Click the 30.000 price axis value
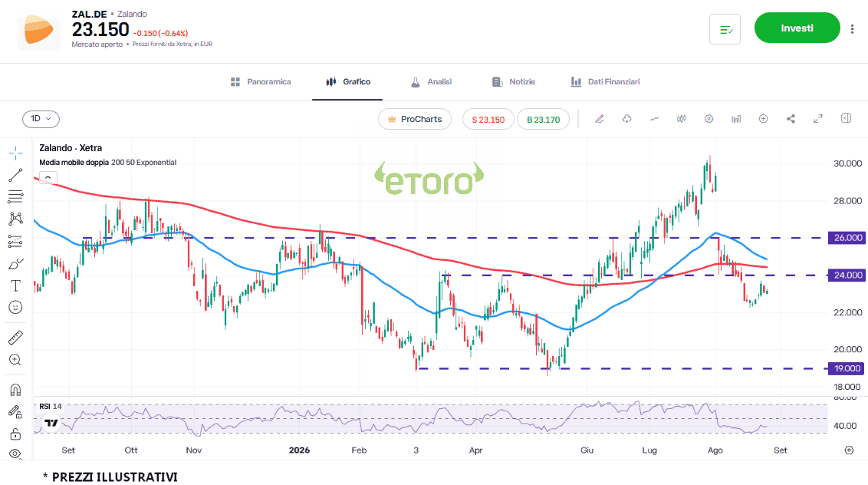Image resolution: width=868 pixels, height=485 pixels. coord(847,163)
